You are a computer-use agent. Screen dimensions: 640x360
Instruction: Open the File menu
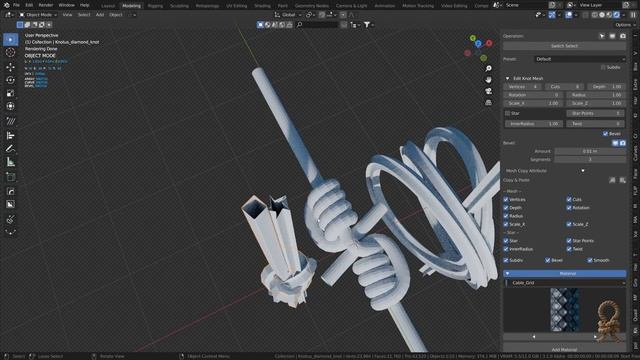click(16, 5)
